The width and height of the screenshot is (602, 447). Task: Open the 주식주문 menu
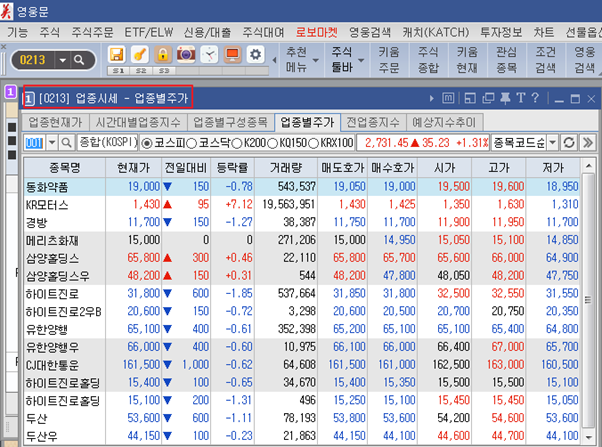(92, 32)
